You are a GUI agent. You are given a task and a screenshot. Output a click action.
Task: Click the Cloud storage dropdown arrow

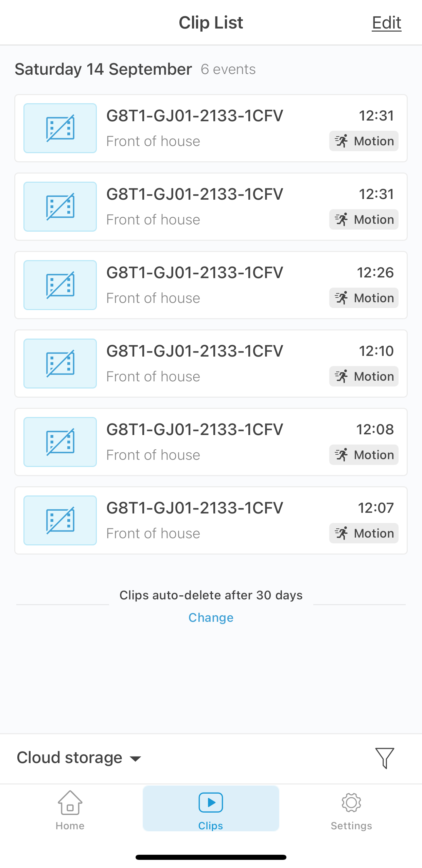[136, 759]
